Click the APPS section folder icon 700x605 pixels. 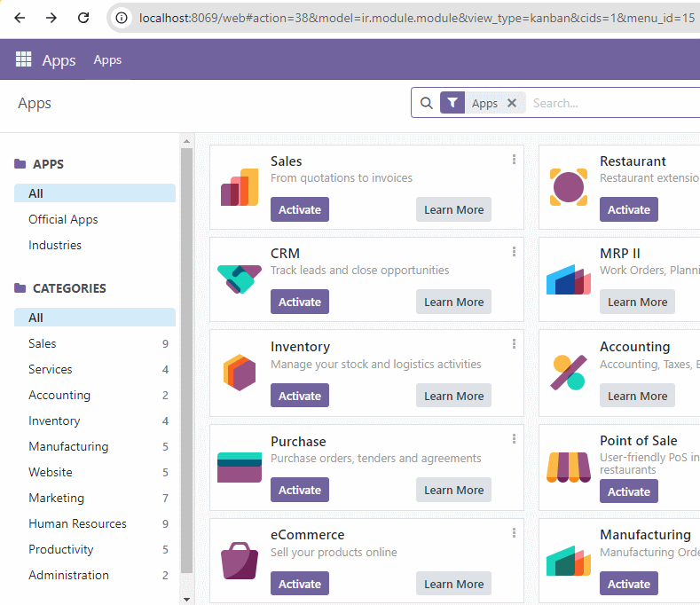point(20,163)
